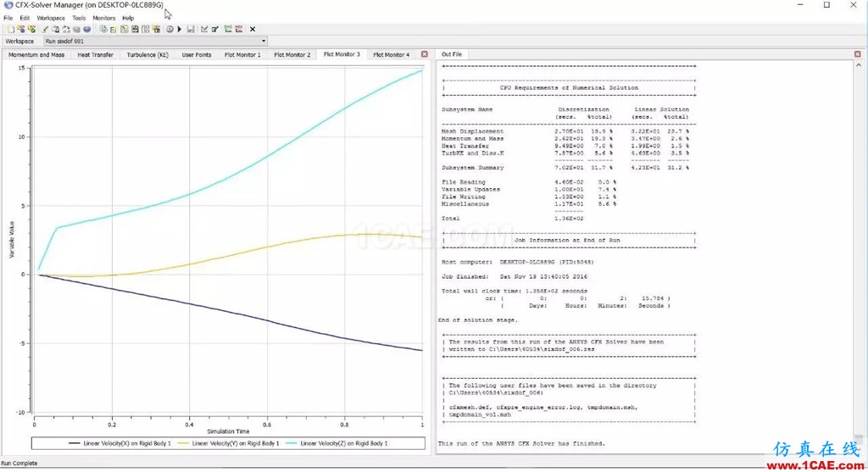Screen dimensions: 868x472
Task: Click legend text Linear Velocity(Z) on Rigid Body 1
Action: click(x=344, y=443)
